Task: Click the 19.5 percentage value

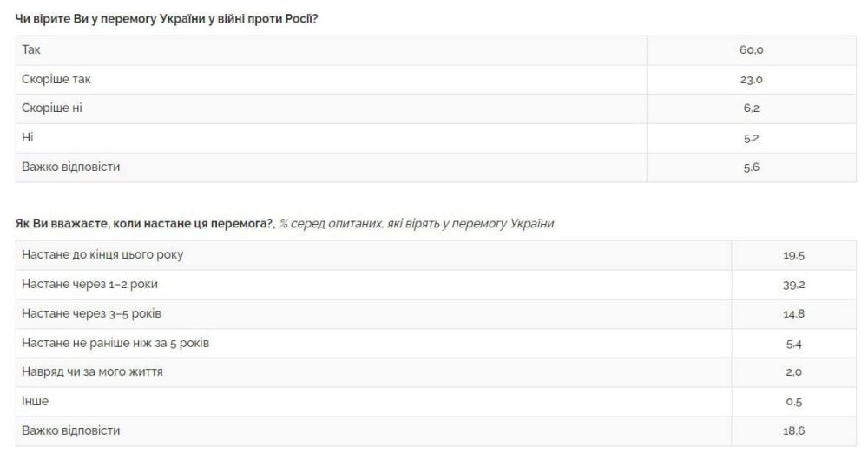Action: tap(793, 255)
